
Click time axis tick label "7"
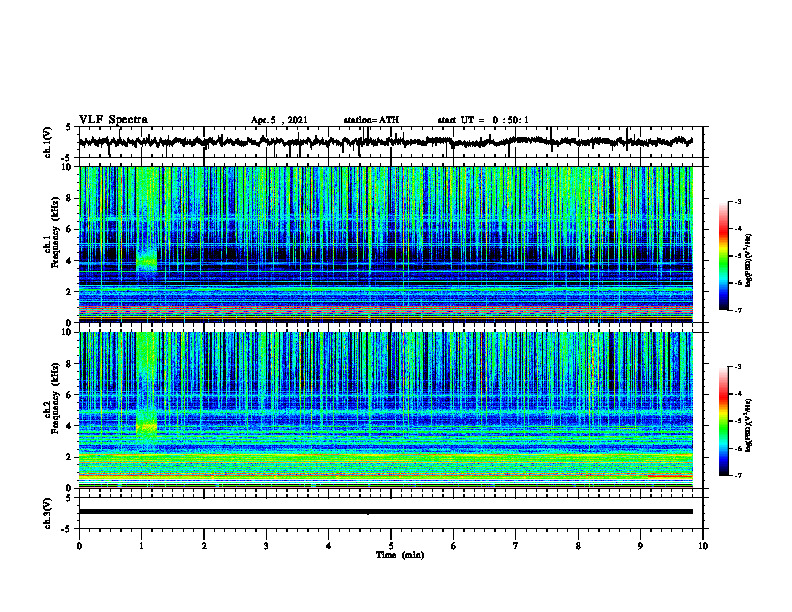[516, 546]
